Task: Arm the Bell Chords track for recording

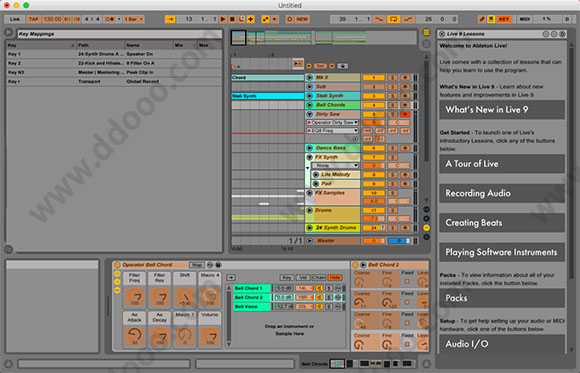Action: pyautogui.click(x=405, y=105)
